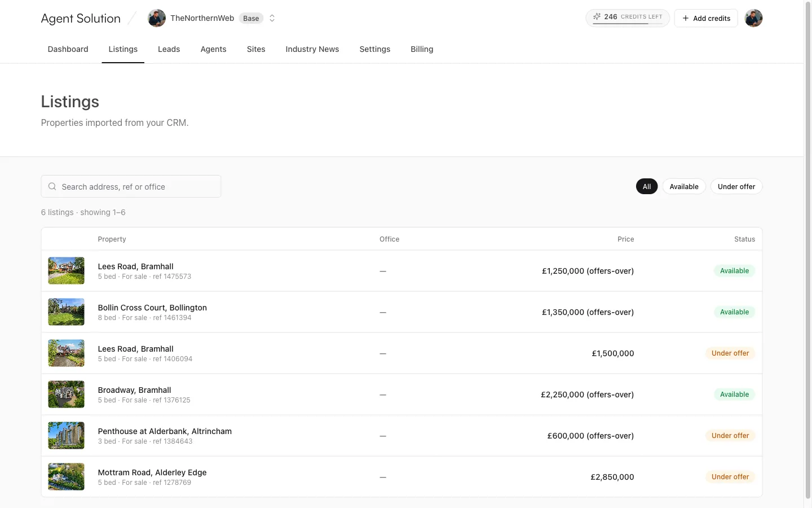Screen dimensions: 812x508
Task: Click the Add credits button
Action: tap(706, 18)
